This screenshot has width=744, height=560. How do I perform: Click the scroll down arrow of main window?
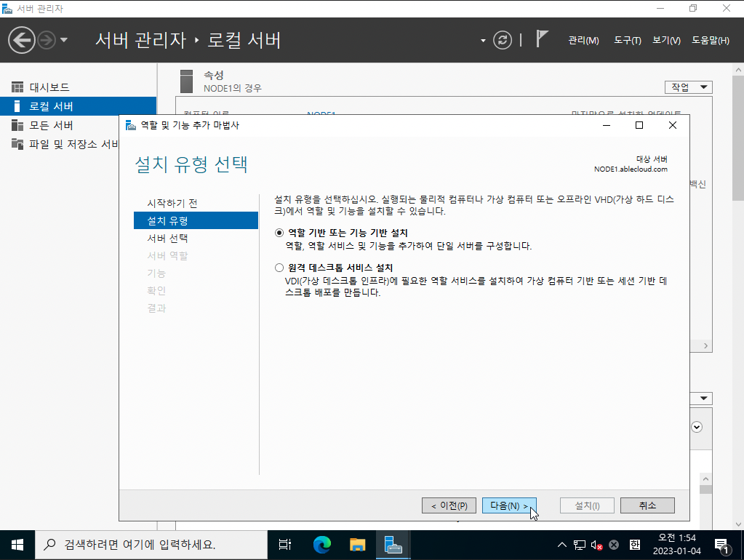coord(738,524)
